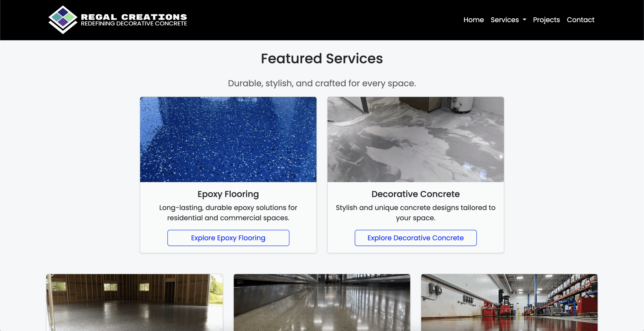The width and height of the screenshot is (644, 331).
Task: Select the blue epoxy flake floor image
Action: [x=228, y=139]
